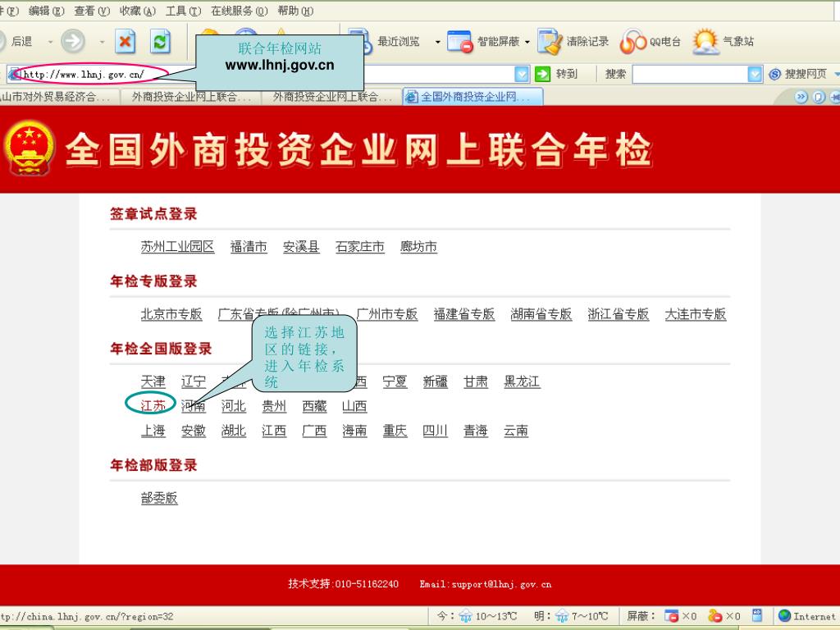Open the 部委版 link

[159, 498]
